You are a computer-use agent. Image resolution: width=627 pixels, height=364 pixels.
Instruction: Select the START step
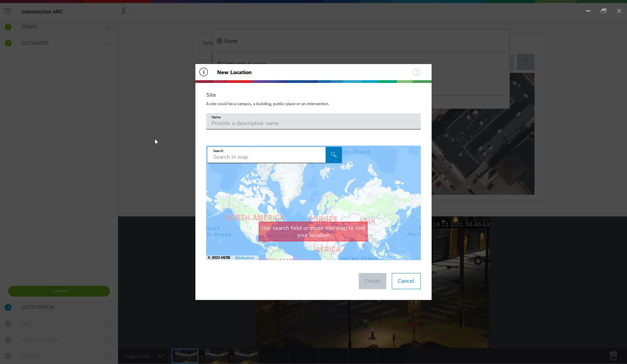click(30, 27)
